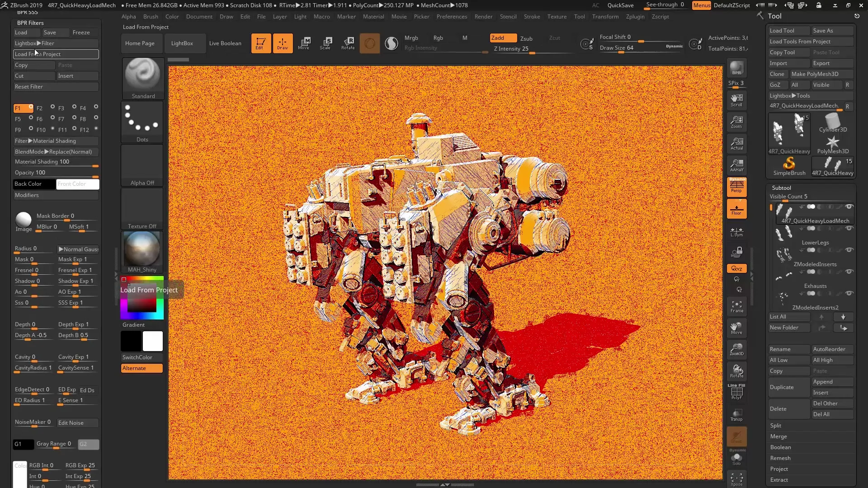Click Alternate color button
Image resolution: width=868 pixels, height=488 pixels.
142,368
